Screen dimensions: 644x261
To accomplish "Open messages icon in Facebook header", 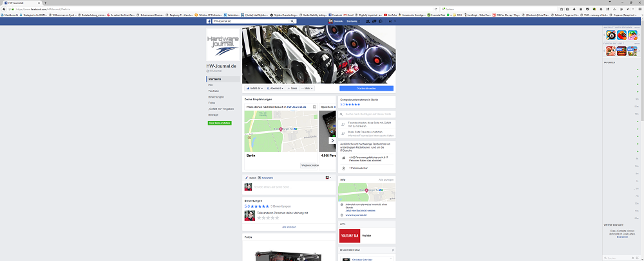I will tap(374, 21).
